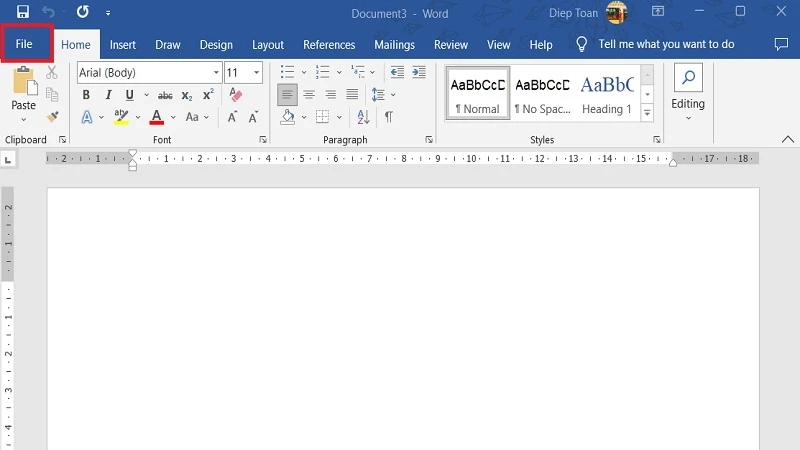Image resolution: width=800 pixels, height=450 pixels.
Task: Open the View tab
Action: tap(498, 45)
